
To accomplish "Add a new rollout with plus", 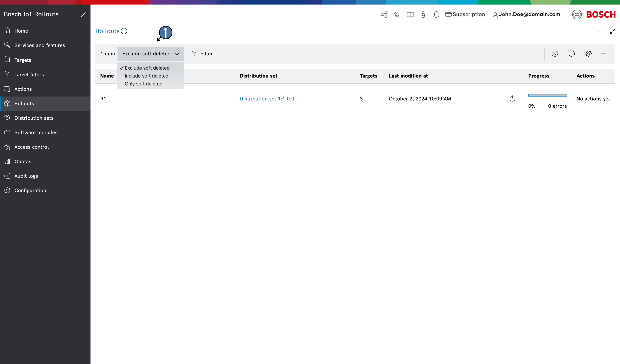I will click(x=603, y=54).
